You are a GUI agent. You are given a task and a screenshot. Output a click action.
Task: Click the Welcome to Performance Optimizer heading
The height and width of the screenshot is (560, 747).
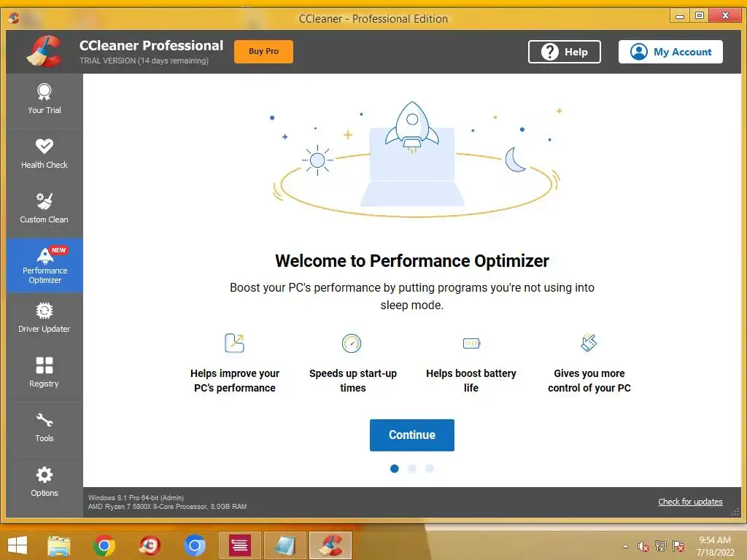pyautogui.click(x=412, y=261)
